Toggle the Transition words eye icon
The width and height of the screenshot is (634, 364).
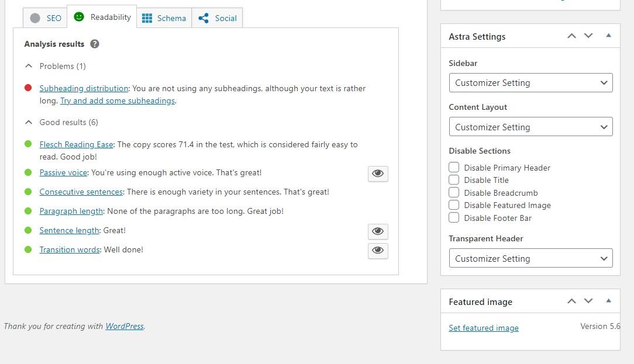pos(377,251)
